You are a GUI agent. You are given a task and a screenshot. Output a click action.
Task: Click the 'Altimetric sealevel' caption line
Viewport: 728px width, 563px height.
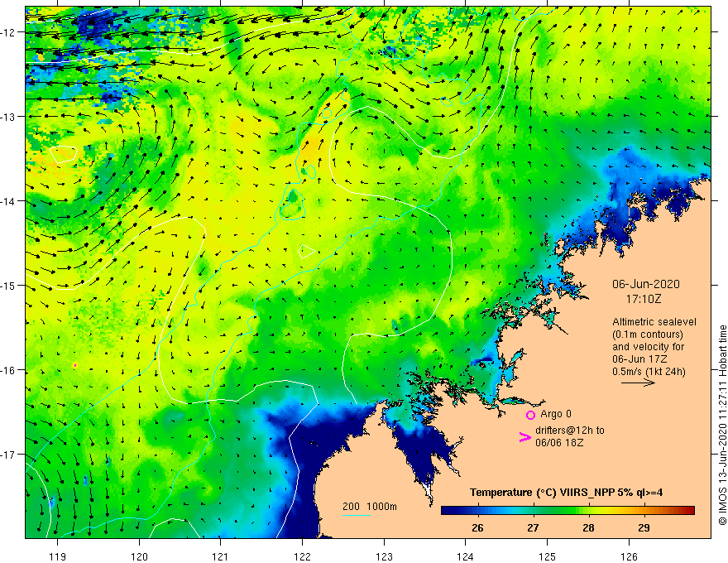(654, 322)
